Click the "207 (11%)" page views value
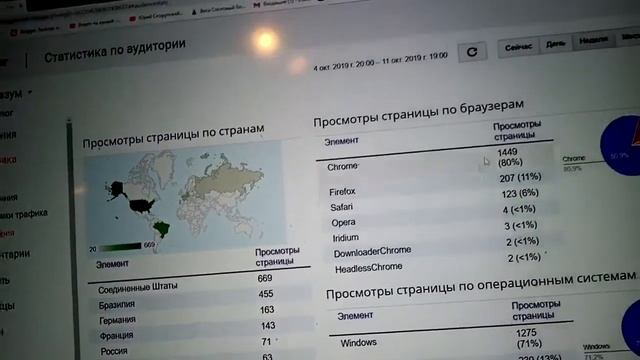Viewport: 640px width, 360px height. coord(520,178)
